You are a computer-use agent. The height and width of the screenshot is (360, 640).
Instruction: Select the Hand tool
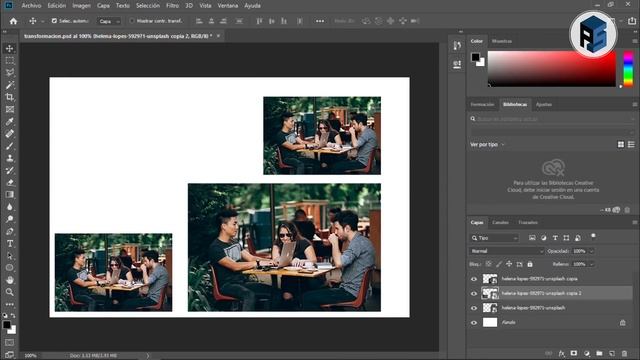[x=9, y=280]
